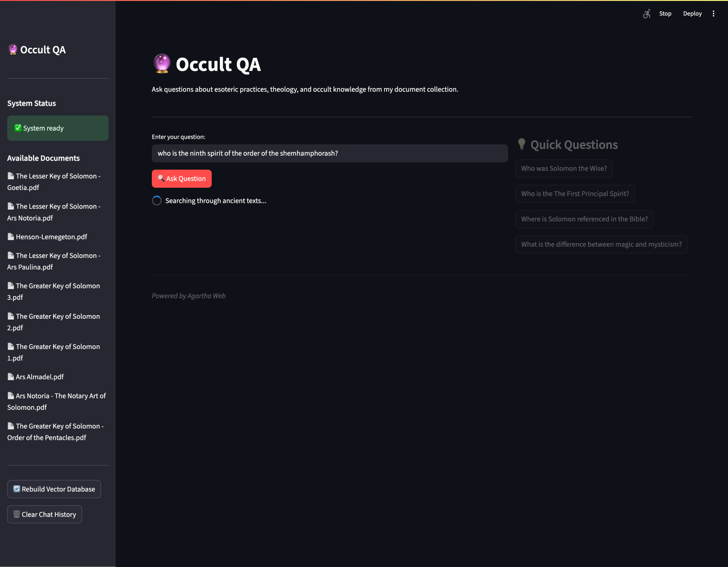Focus the question input field
728x567 pixels.
[x=329, y=153]
